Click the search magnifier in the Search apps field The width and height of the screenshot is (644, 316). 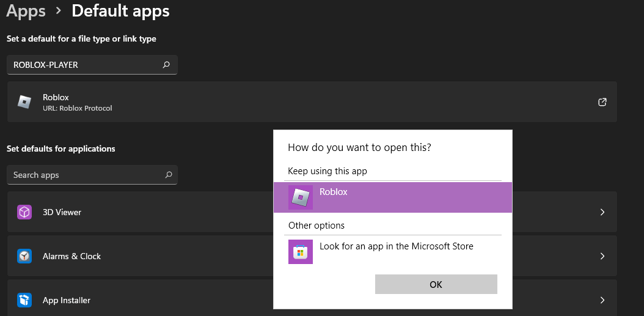point(169,175)
